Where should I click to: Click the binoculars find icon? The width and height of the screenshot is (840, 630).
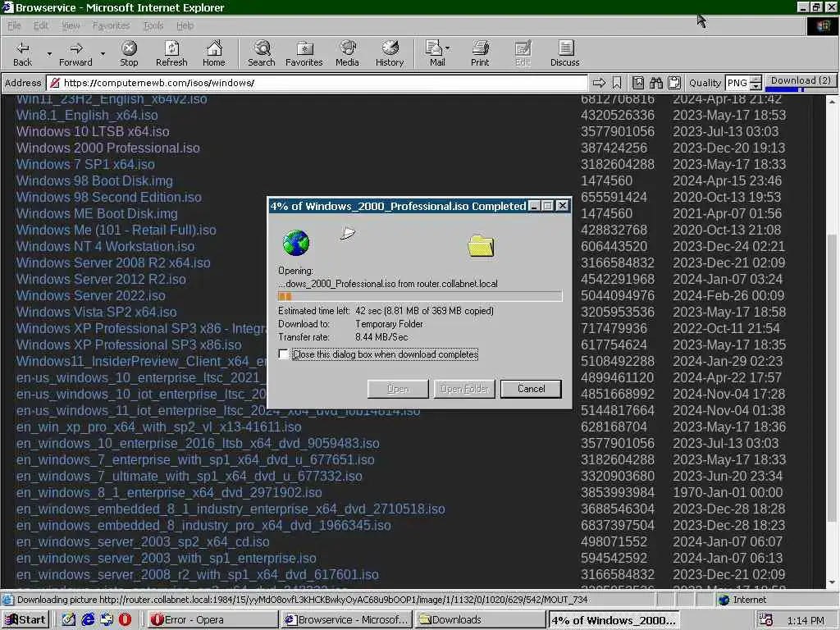(x=656, y=83)
